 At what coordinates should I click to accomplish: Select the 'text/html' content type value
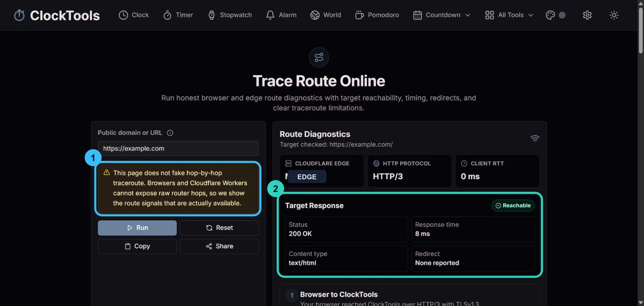tap(302, 263)
